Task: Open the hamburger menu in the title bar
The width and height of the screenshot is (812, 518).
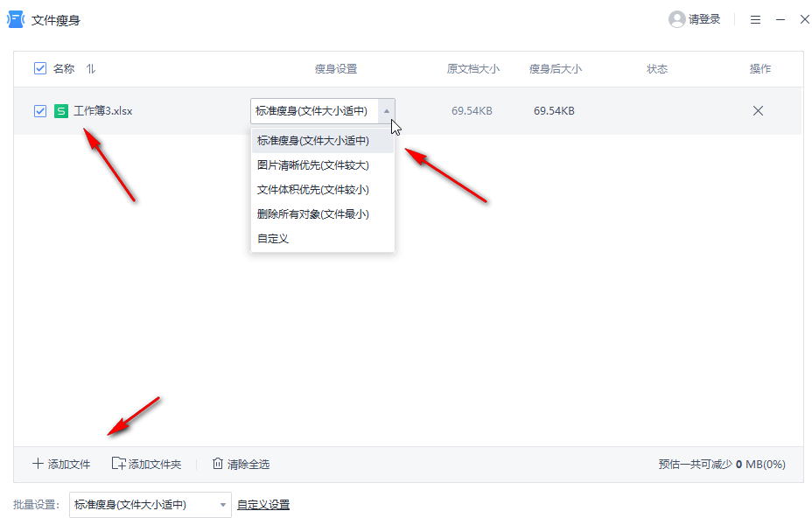Action: (755, 18)
